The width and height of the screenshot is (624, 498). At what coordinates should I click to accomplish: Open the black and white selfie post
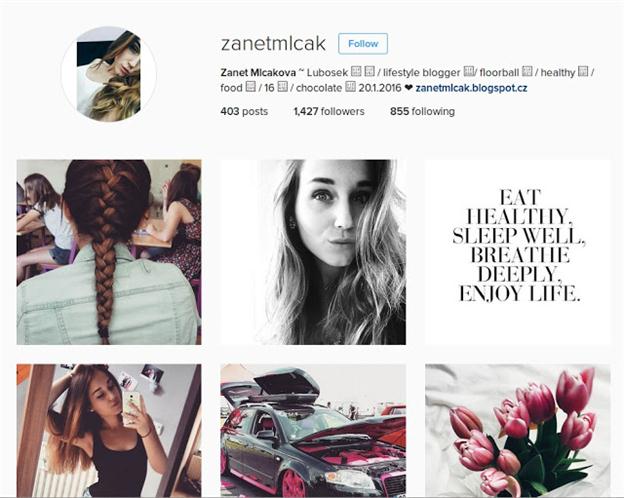pyautogui.click(x=313, y=252)
